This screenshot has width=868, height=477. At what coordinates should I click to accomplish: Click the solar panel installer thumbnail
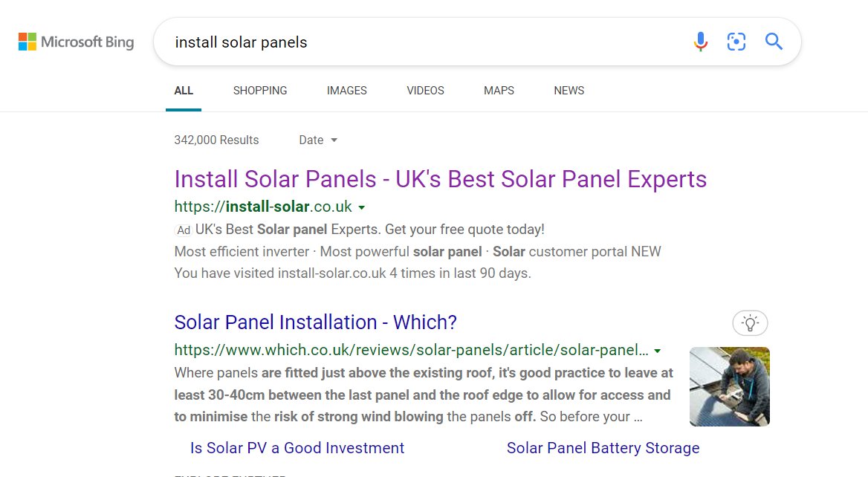coord(730,386)
